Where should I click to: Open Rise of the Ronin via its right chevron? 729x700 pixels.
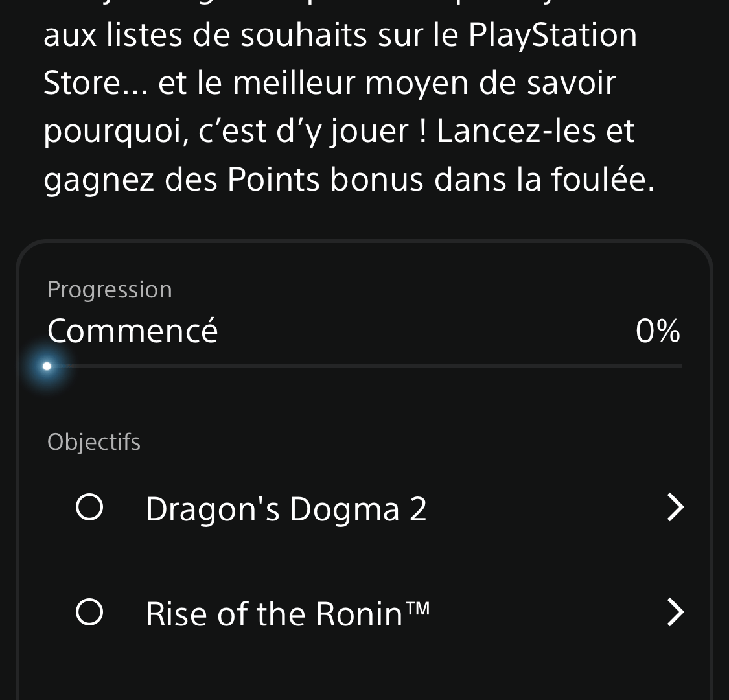[675, 612]
